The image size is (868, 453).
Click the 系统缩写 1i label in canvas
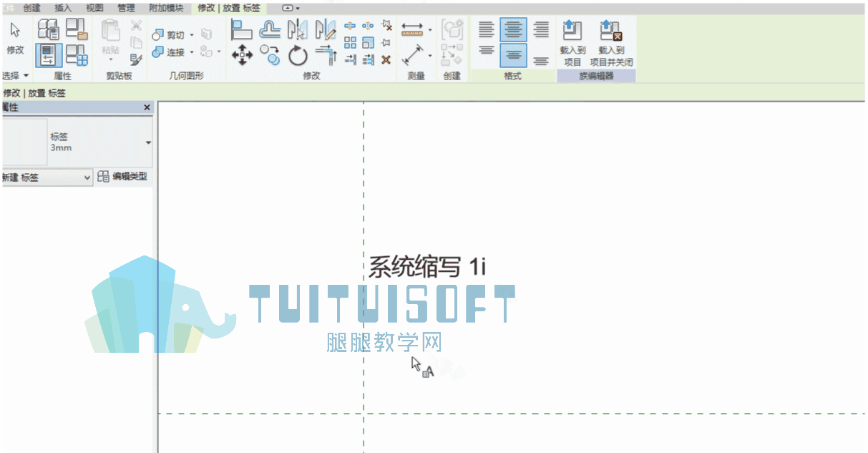(427, 266)
